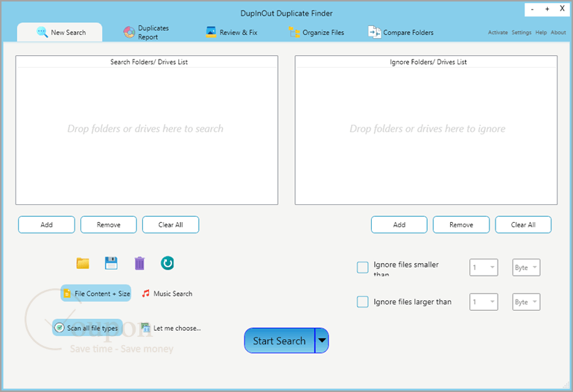This screenshot has height=392, width=573.
Task: Click the teal circular refresh icon
Action: (x=168, y=263)
